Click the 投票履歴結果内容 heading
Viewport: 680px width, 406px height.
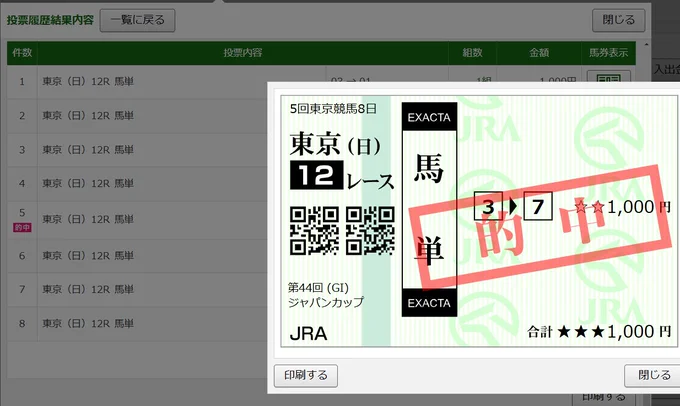tap(50, 20)
